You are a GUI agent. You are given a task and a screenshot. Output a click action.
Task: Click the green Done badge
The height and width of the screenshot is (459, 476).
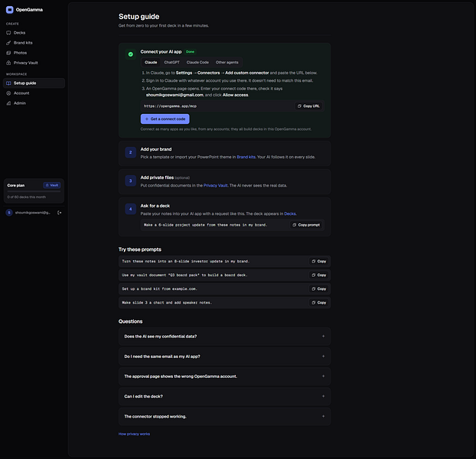190,52
